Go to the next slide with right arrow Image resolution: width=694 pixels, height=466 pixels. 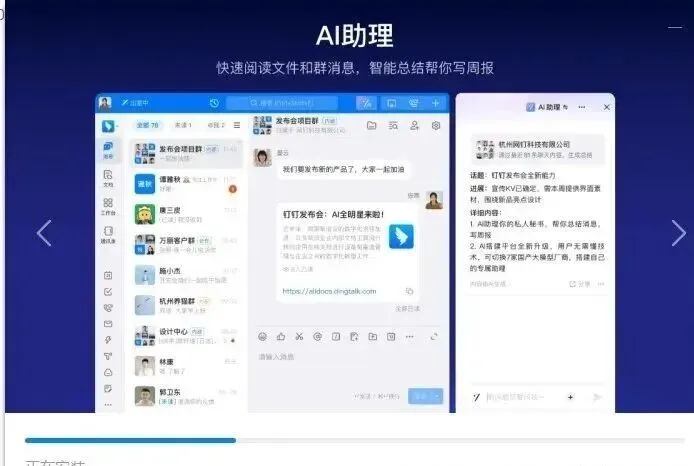[x=679, y=233]
